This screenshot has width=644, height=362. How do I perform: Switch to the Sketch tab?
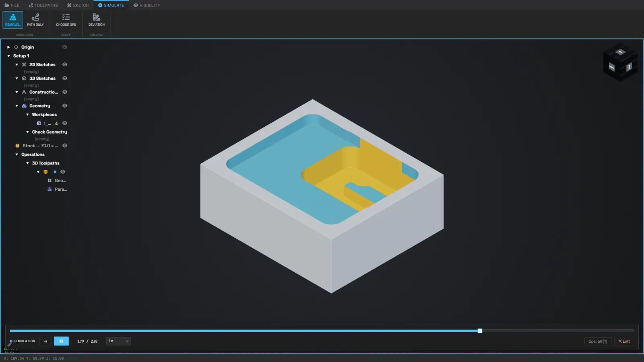(x=78, y=5)
